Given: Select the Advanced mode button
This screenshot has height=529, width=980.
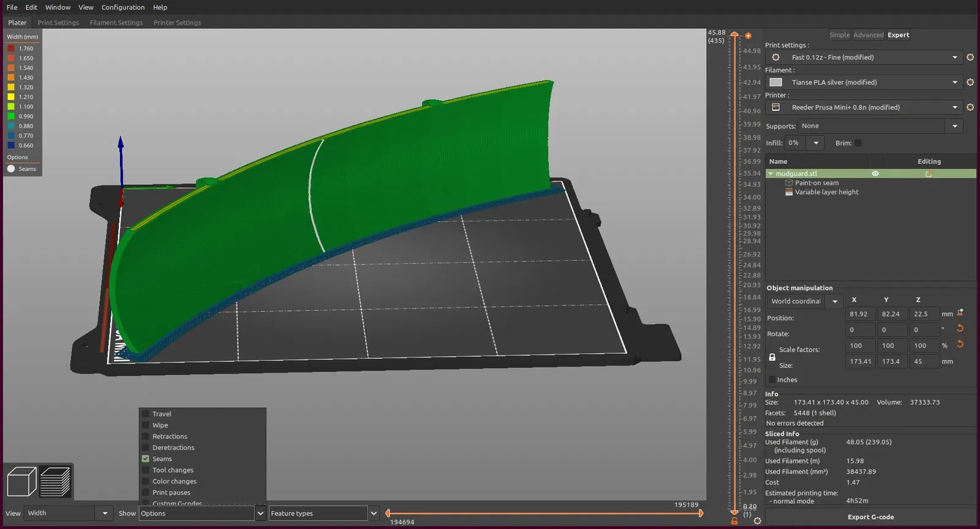Looking at the screenshot, I should click(868, 35).
